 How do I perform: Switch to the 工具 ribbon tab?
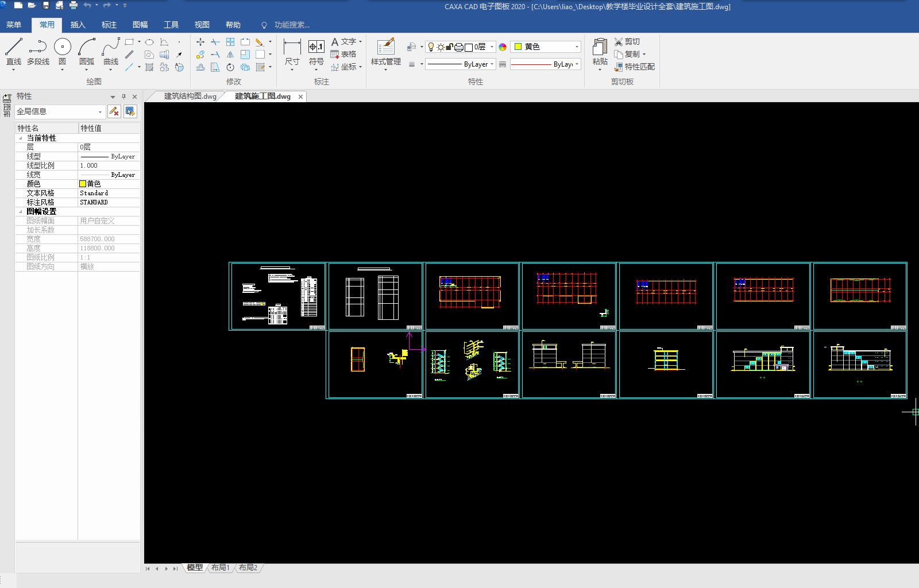click(x=171, y=25)
